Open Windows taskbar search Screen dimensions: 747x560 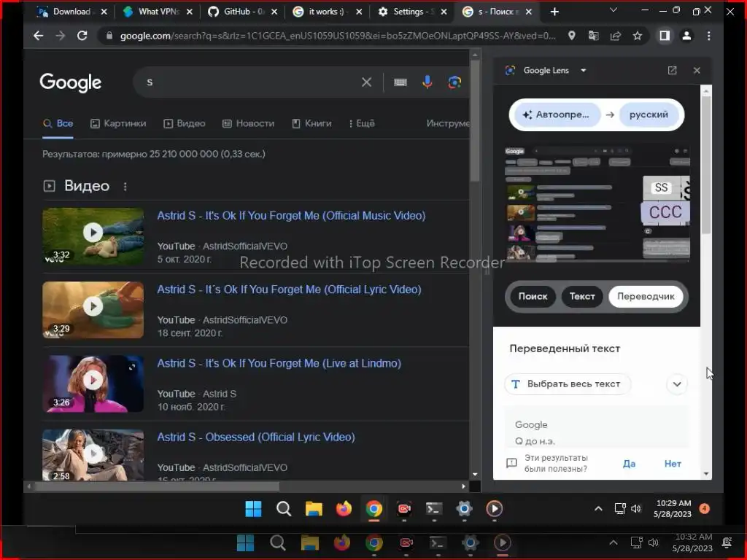coord(284,509)
